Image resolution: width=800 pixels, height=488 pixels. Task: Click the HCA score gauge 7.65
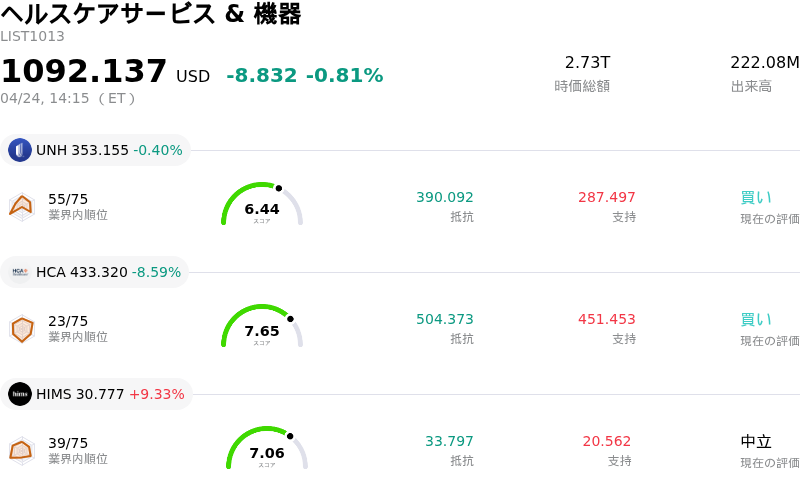pyautogui.click(x=262, y=329)
